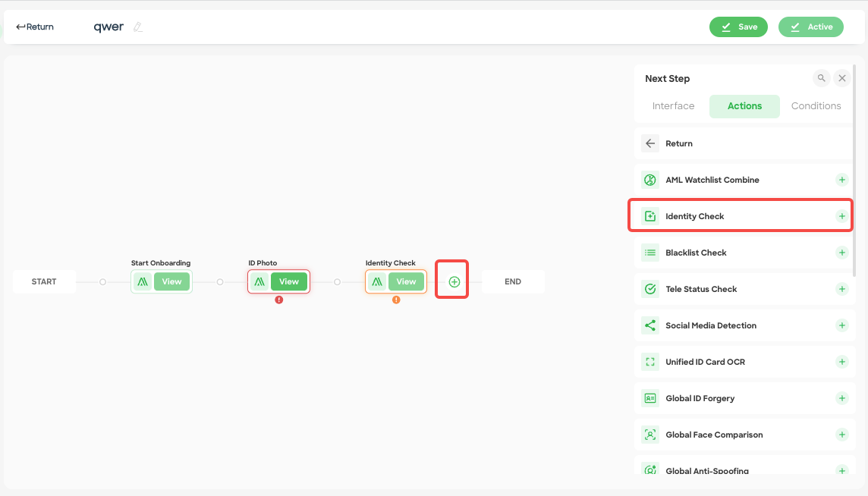Image resolution: width=868 pixels, height=496 pixels.
Task: Open search in the Next Step panel
Action: [821, 78]
